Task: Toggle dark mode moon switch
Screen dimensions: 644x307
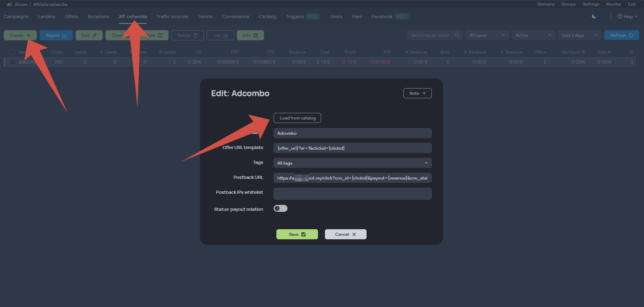Action: click(x=598, y=16)
